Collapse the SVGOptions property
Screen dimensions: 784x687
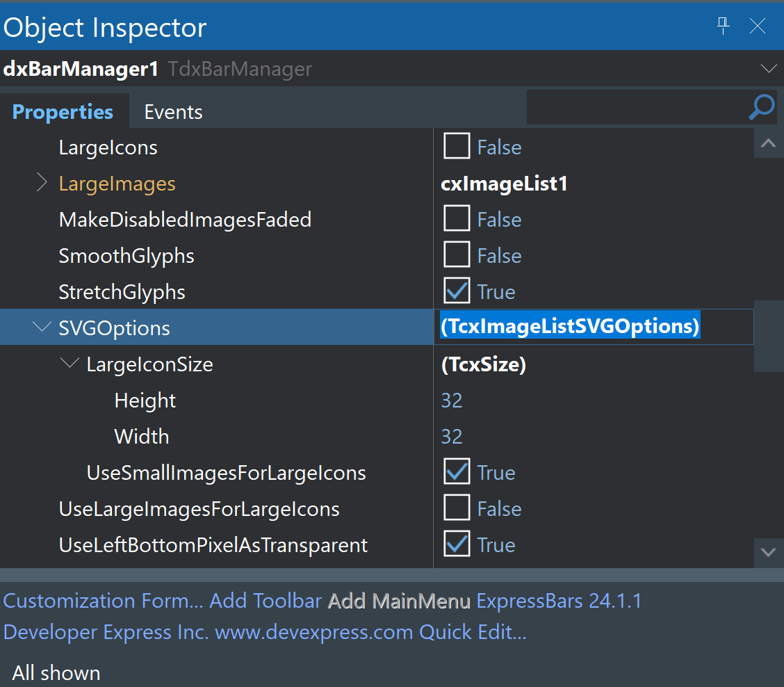click(42, 327)
